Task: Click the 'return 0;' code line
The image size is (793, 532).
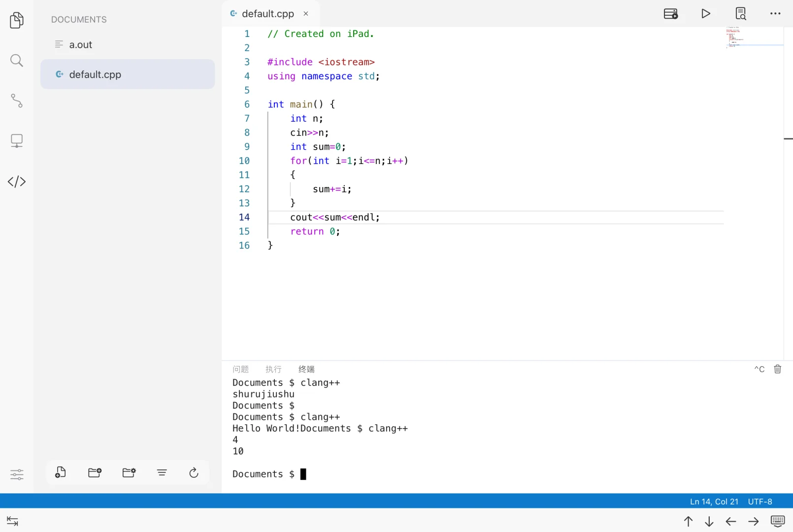Action: coord(315,232)
